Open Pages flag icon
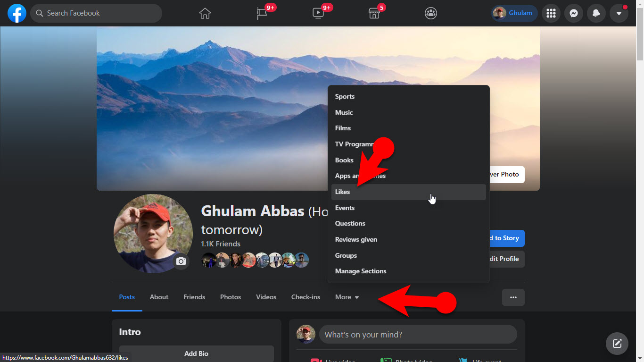644x362 pixels. [262, 13]
